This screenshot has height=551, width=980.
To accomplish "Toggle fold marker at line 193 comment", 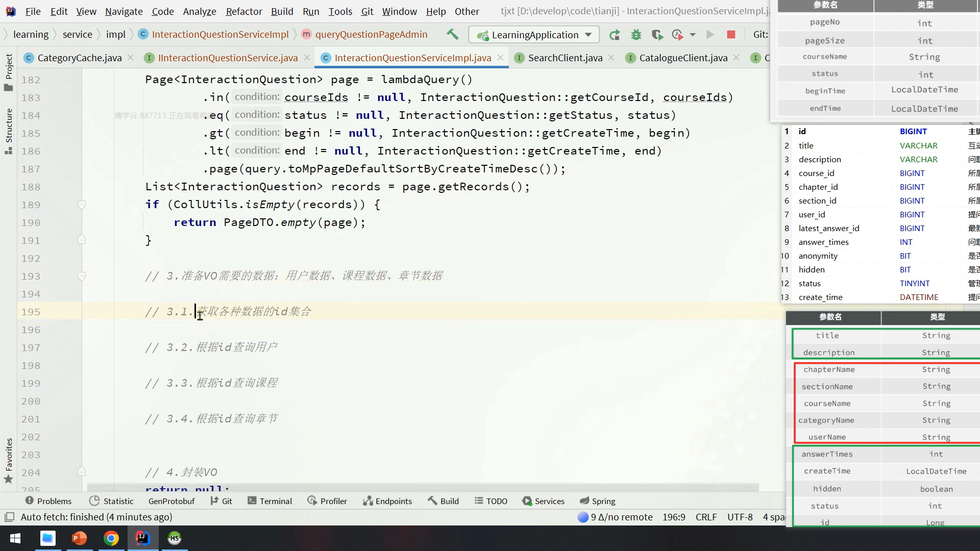I will [82, 276].
